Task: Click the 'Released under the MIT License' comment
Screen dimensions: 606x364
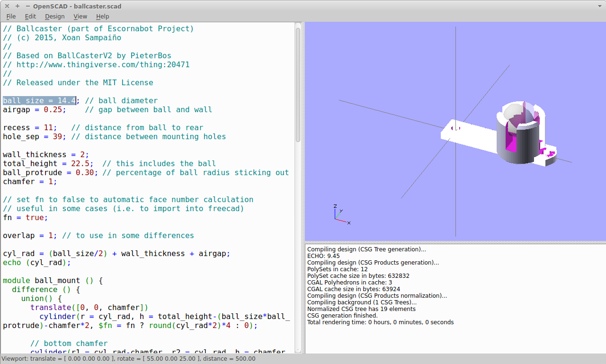Action: point(78,82)
